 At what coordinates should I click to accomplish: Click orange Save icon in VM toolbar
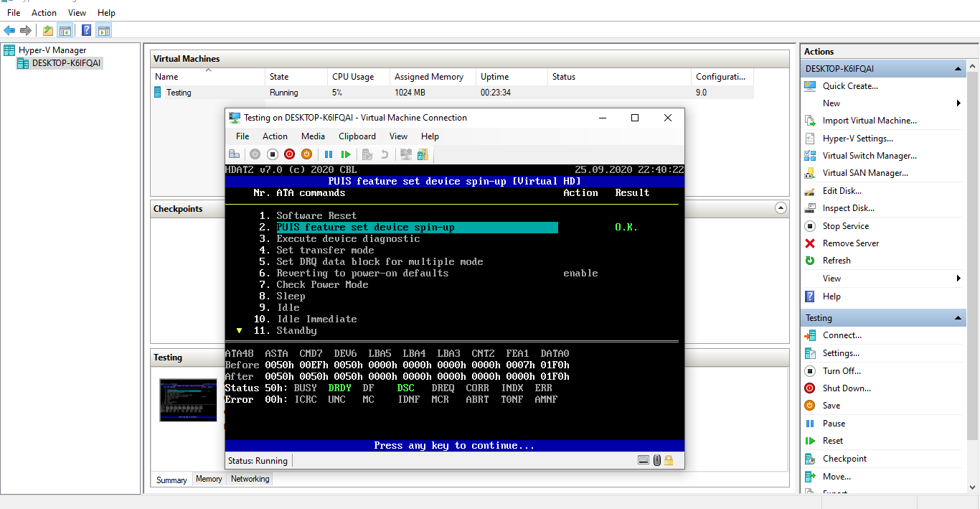[306, 154]
